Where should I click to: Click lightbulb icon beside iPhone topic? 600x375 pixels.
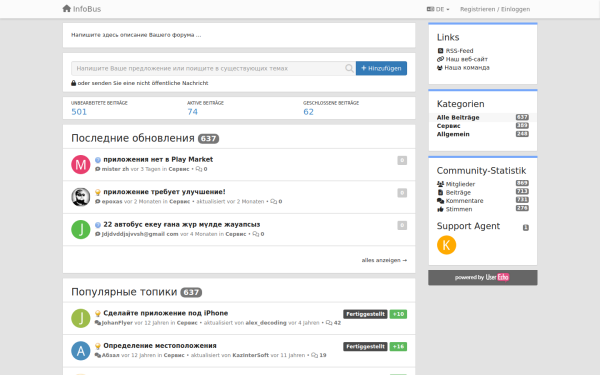point(98,314)
